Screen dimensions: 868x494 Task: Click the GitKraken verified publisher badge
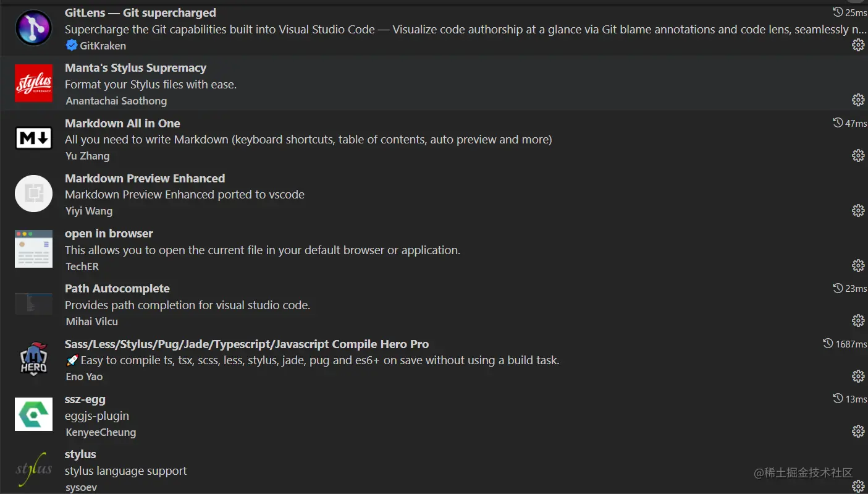tap(72, 45)
